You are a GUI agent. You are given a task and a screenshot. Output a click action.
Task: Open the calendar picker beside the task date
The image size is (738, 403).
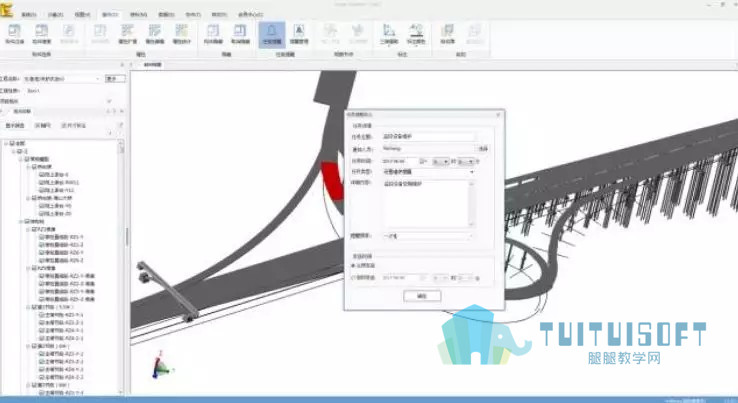click(423, 161)
